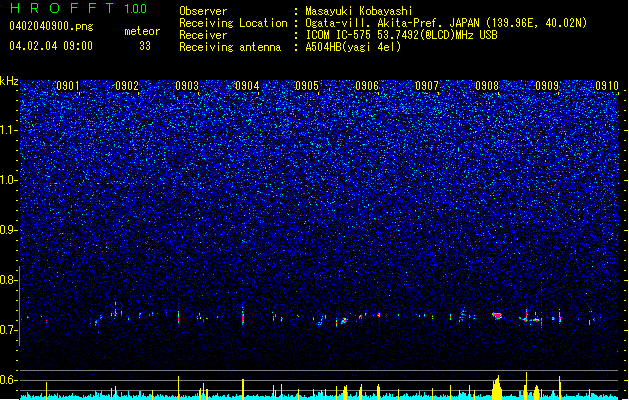
Task: Select the file name 0402040900.png
Action: pyautogui.click(x=51, y=26)
